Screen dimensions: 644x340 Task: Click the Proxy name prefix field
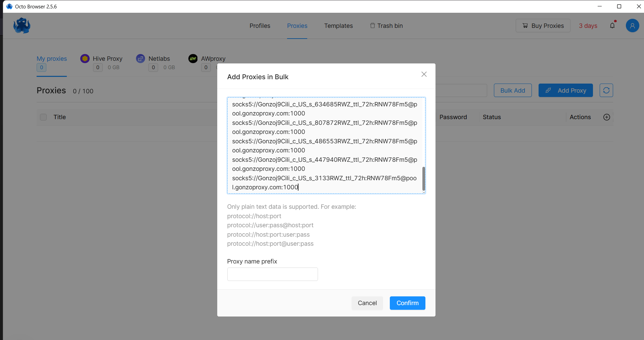272,274
